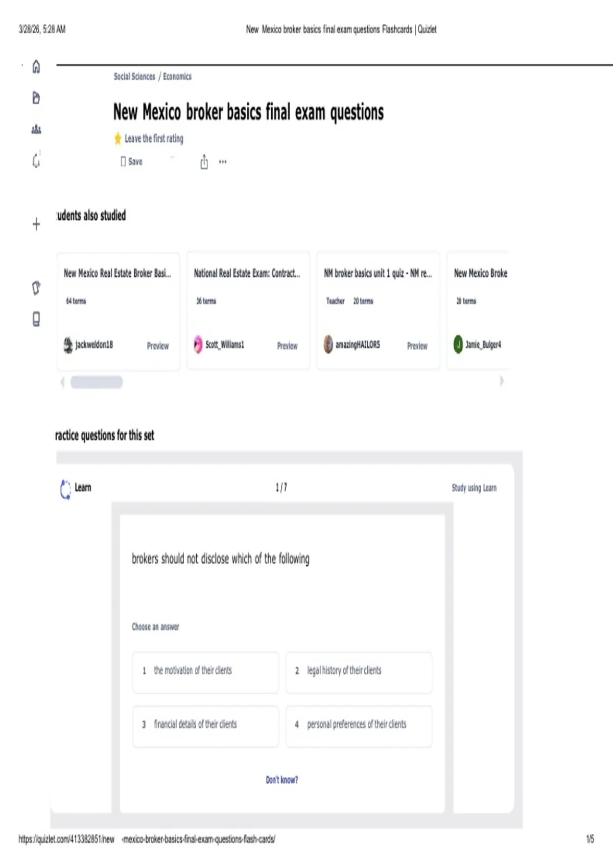Click the Save button

[132, 161]
